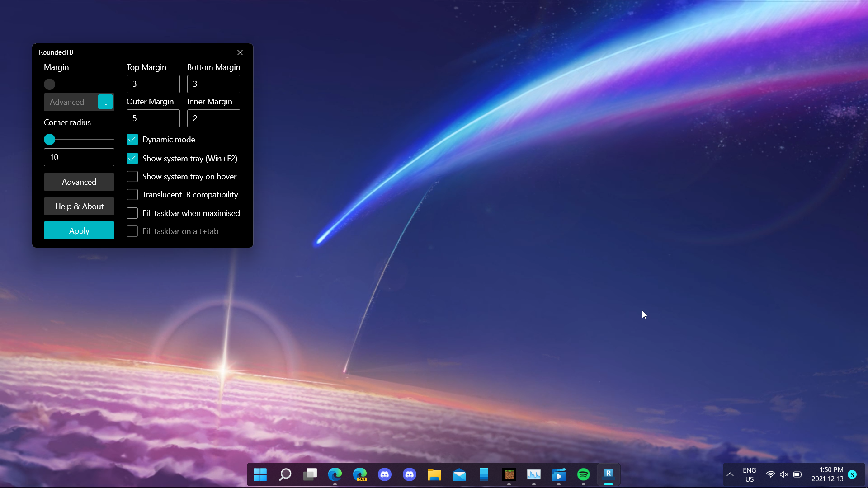Uncheck Dynamic mode checkbox

click(132, 140)
